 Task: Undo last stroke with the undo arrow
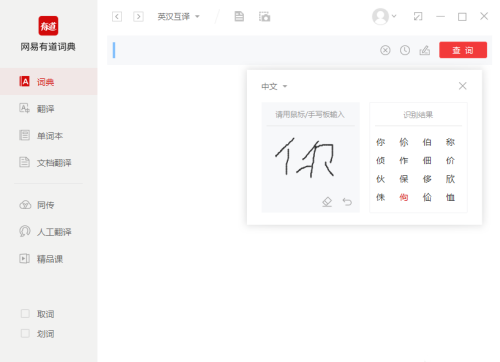347,202
